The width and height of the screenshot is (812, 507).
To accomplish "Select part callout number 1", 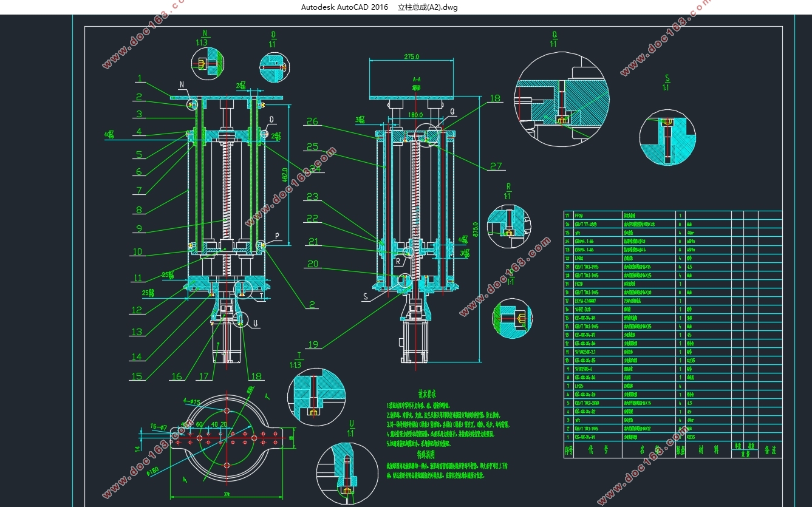I will [140, 78].
